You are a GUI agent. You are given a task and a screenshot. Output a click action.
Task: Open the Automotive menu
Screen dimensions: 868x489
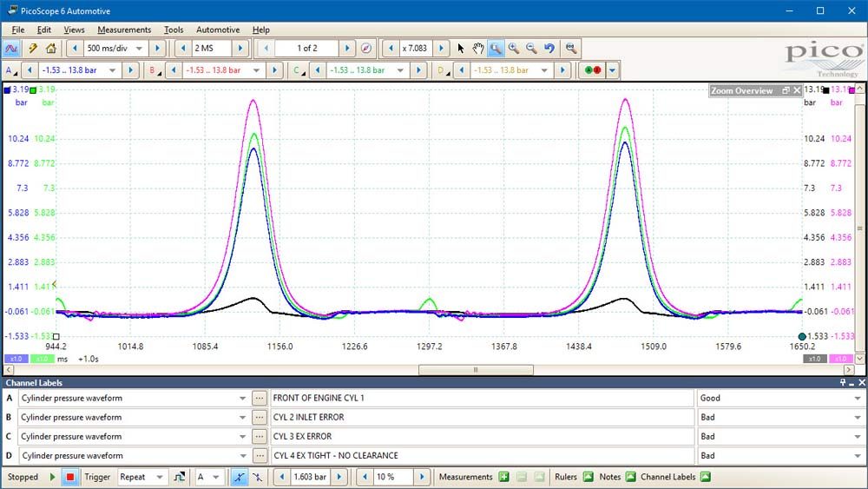coord(218,30)
